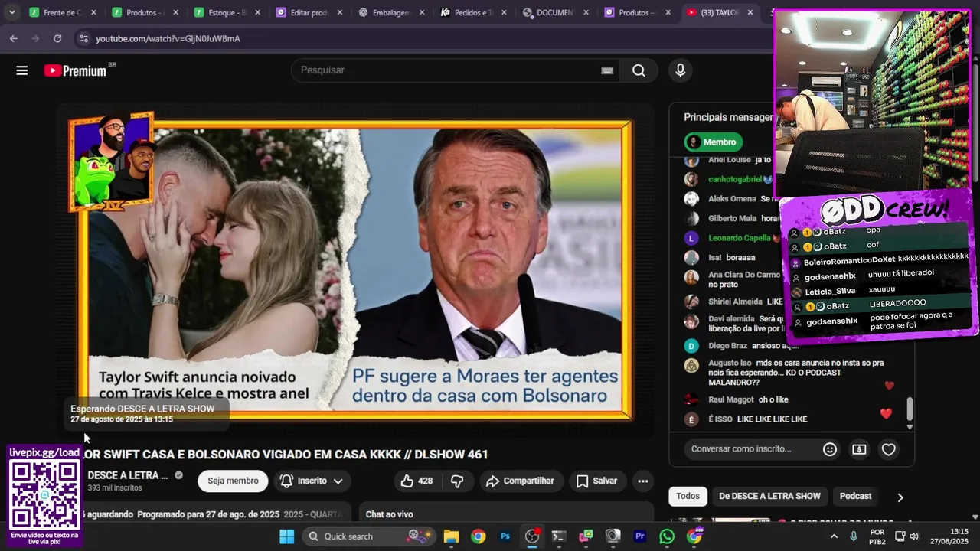Open Principais mensagens chat mode dropdown
Viewport: 980px width, 551px height.
(x=727, y=117)
